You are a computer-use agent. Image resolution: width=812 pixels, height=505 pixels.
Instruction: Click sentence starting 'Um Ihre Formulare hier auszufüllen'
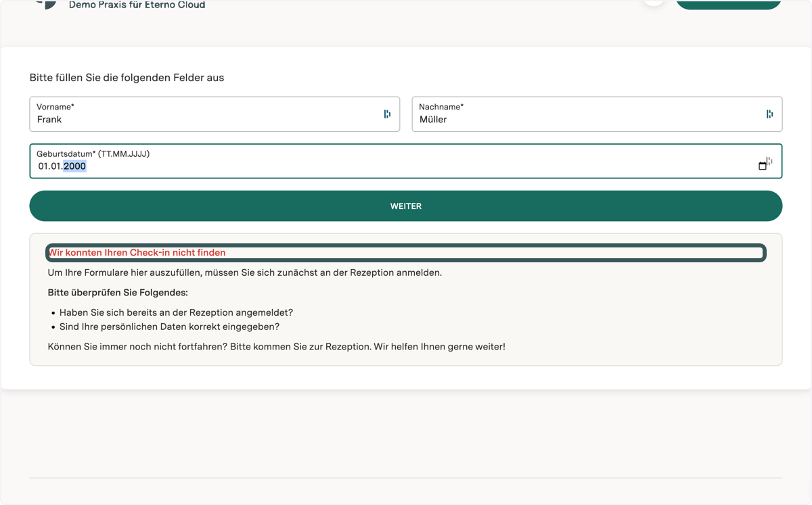click(245, 272)
